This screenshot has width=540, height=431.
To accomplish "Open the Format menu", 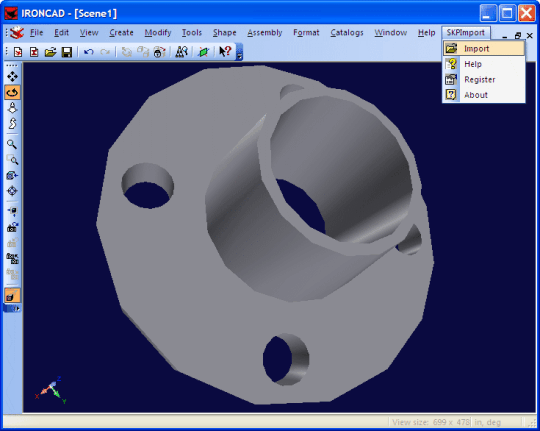I will coord(306,33).
